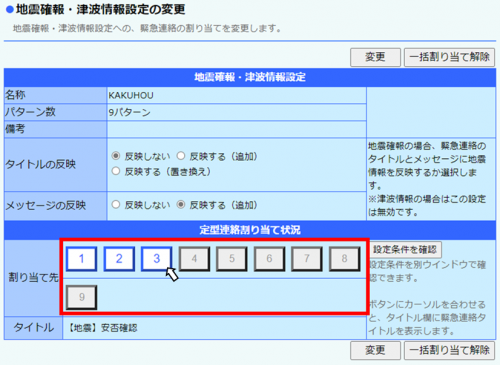The width and height of the screenshot is (500, 365).
Task: Choose the grey number 5 pattern button
Action: tap(232, 259)
